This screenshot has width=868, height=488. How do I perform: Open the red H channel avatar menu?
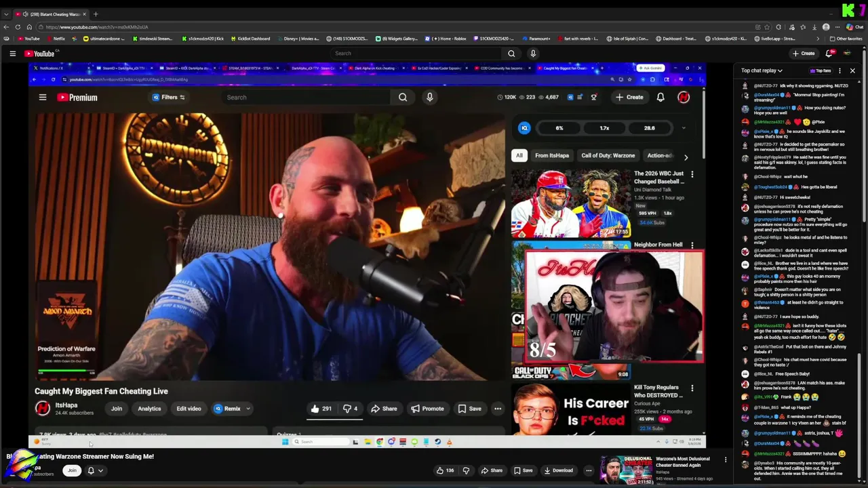(684, 97)
